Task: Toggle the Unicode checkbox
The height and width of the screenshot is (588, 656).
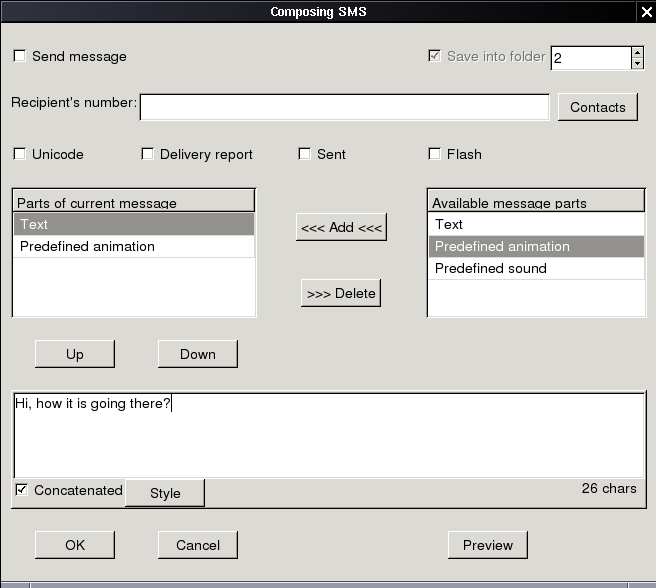Action: point(20,154)
